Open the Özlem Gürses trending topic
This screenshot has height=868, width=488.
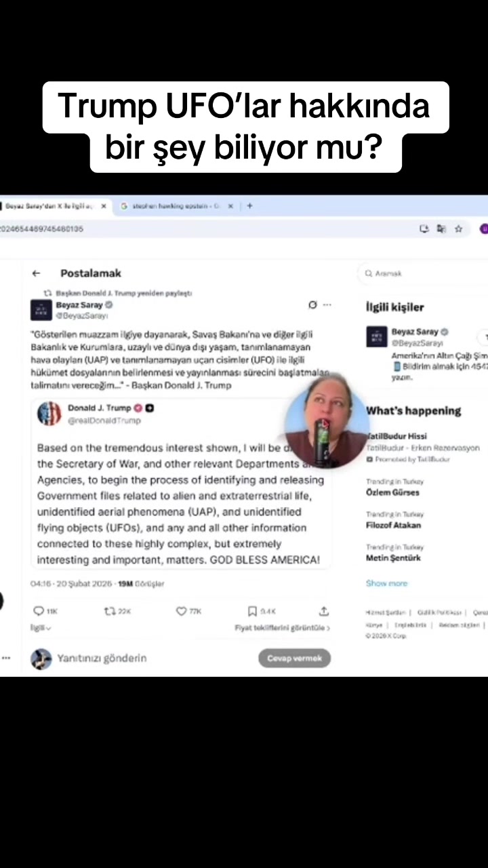pyautogui.click(x=392, y=492)
